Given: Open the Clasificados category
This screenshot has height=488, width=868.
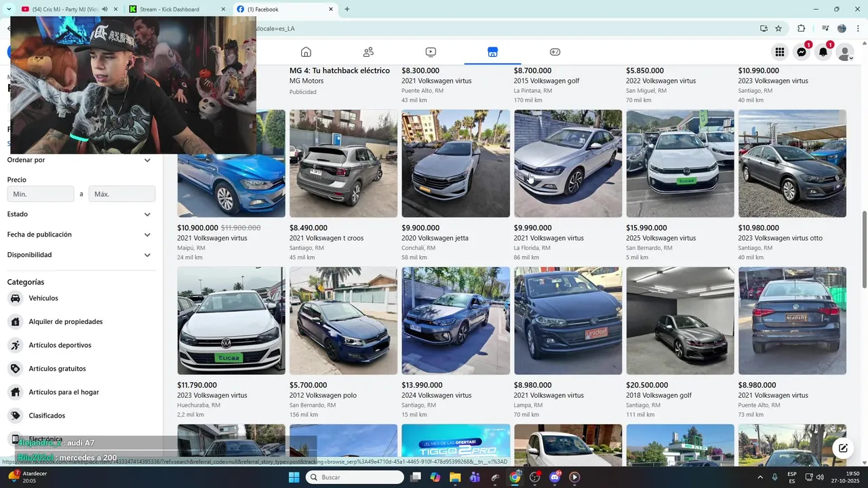Looking at the screenshot, I should (x=47, y=415).
